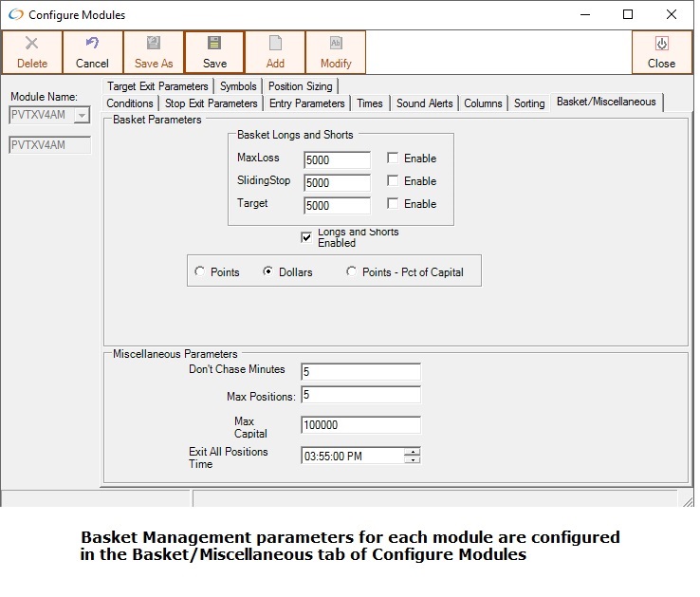Select the Points radio button

(199, 272)
